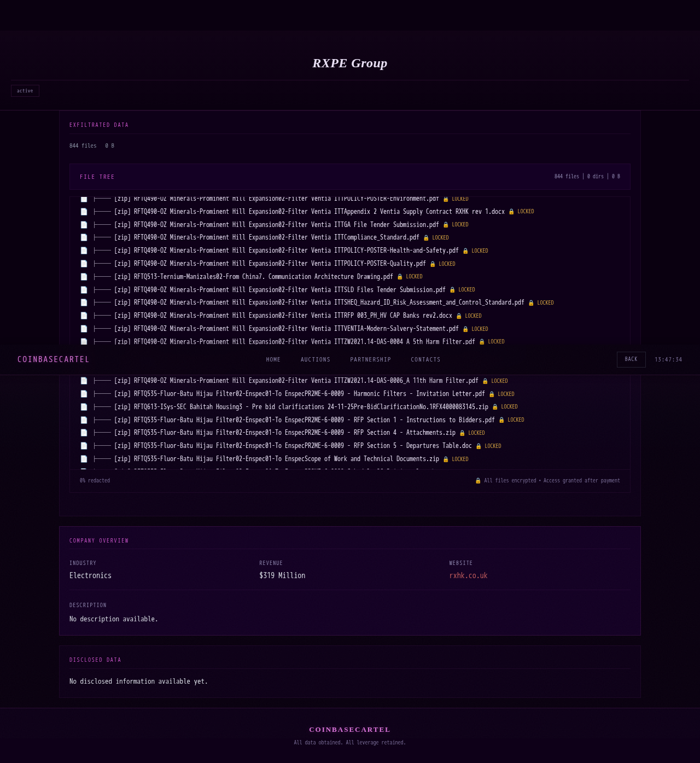Click the Back button
This screenshot has height=763, width=700.
pos(631,359)
